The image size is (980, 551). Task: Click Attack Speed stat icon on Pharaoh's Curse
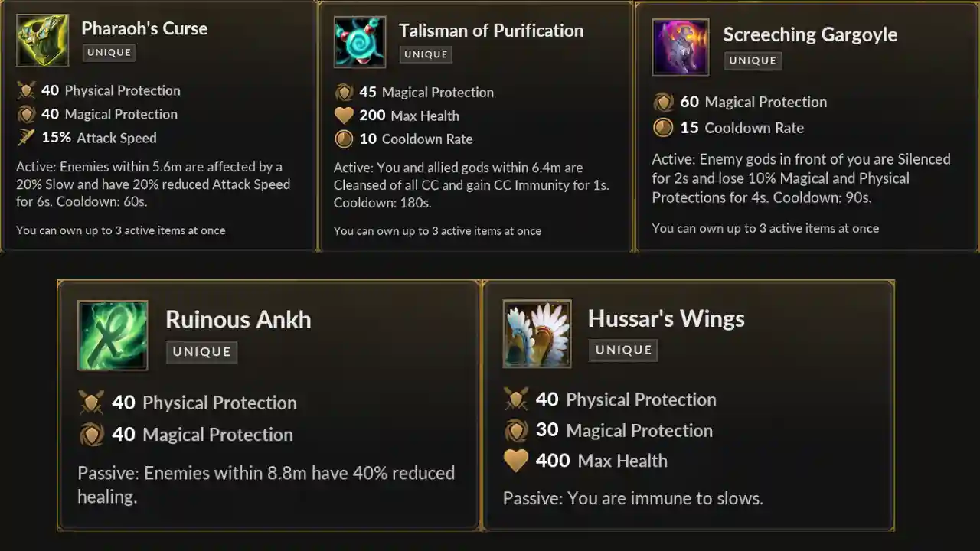point(27,138)
